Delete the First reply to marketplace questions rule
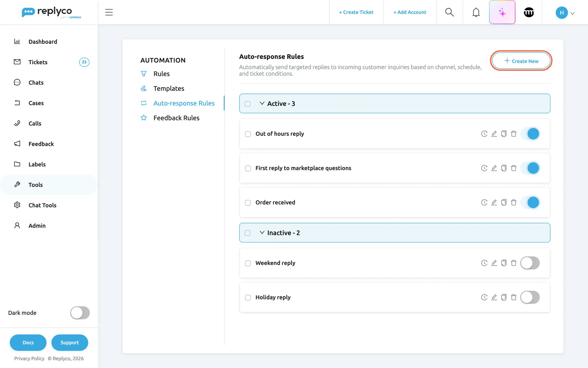Viewport: 588px width, 368px height. 514,168
